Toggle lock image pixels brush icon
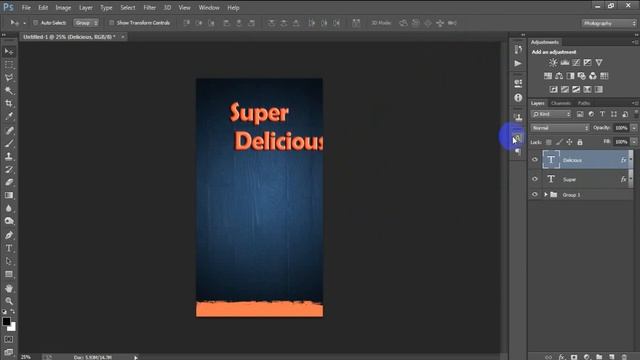 pos(559,142)
